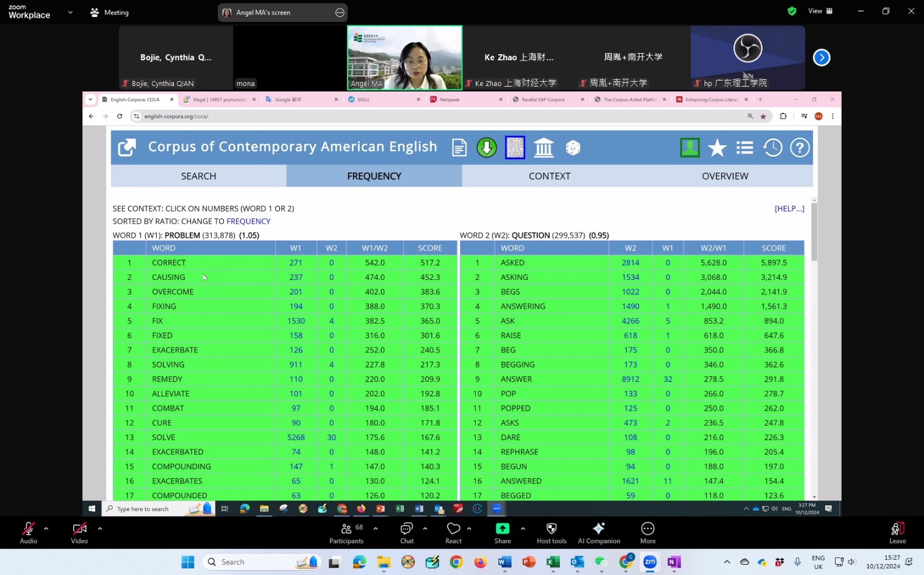Expand share options caret
Screen dimensions: 924x575
click(x=523, y=529)
